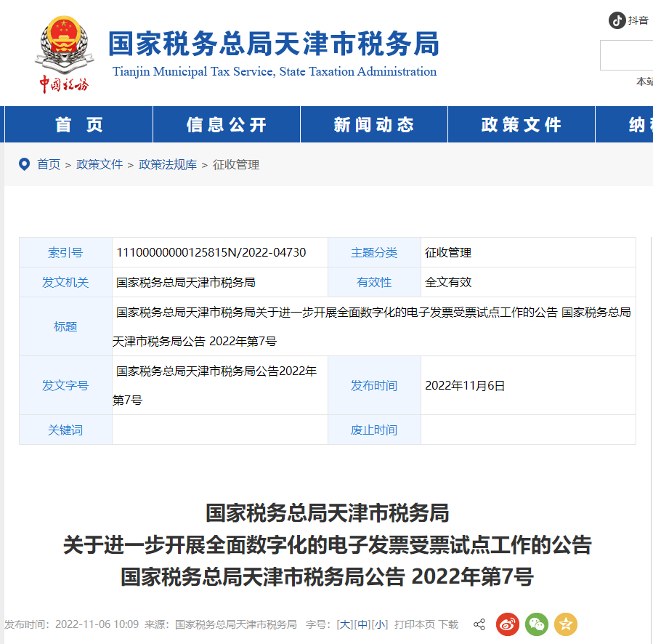Share to WeChat via green icon
This screenshot has height=644, width=653.
coord(536,624)
